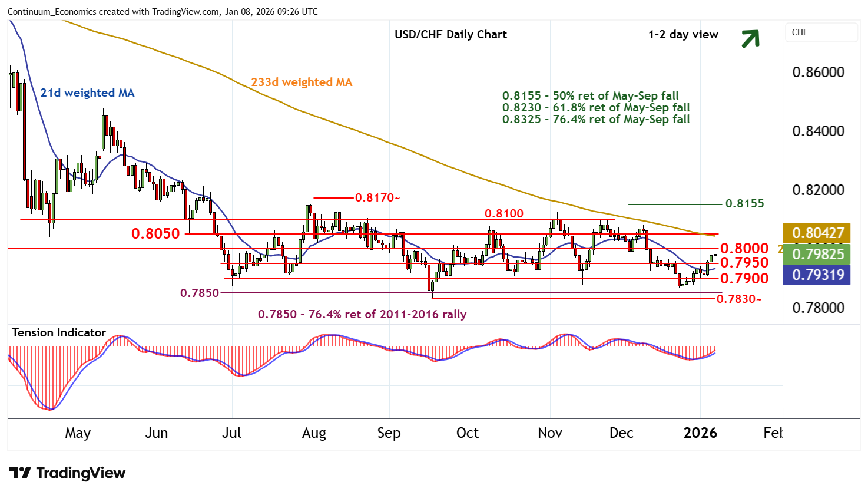Image resolution: width=868 pixels, height=495 pixels.
Task: Click the red 0.8000 level label
Action: coord(744,248)
